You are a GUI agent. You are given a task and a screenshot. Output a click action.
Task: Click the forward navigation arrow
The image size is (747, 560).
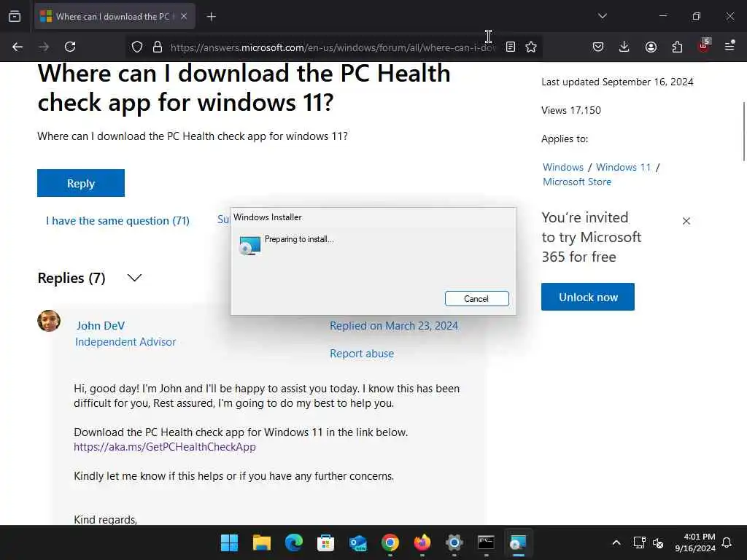point(44,47)
